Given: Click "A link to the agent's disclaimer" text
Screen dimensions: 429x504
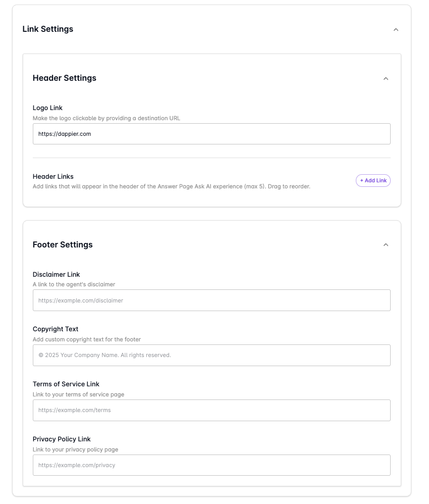Looking at the screenshot, I should (x=74, y=284).
